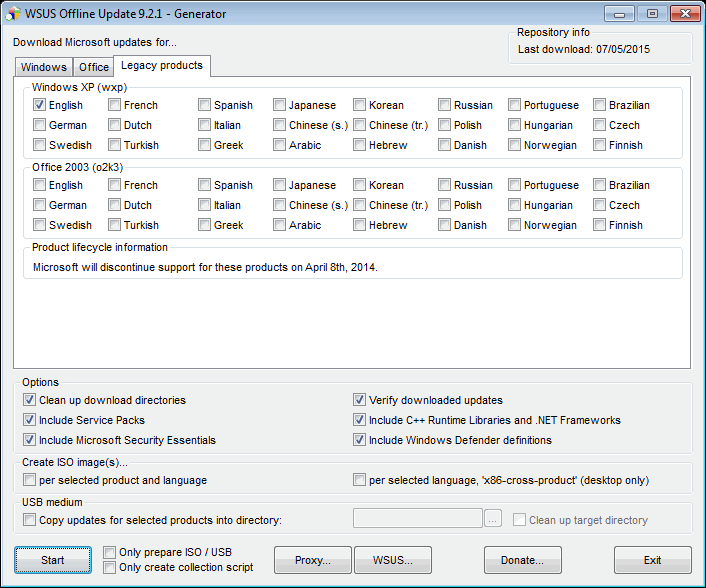Open the Office tab
The height and width of the screenshot is (588, 706).
click(x=94, y=67)
